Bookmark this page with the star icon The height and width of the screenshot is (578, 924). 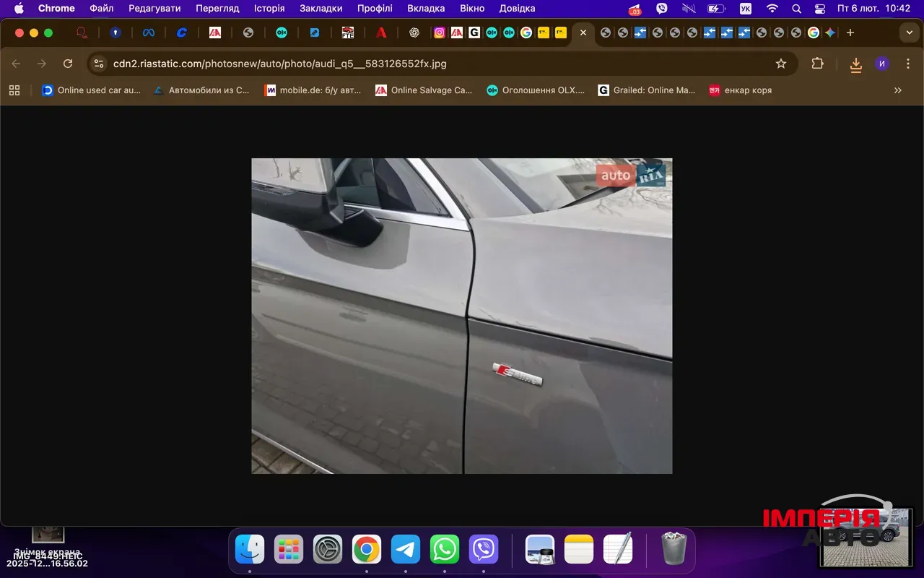click(x=780, y=64)
